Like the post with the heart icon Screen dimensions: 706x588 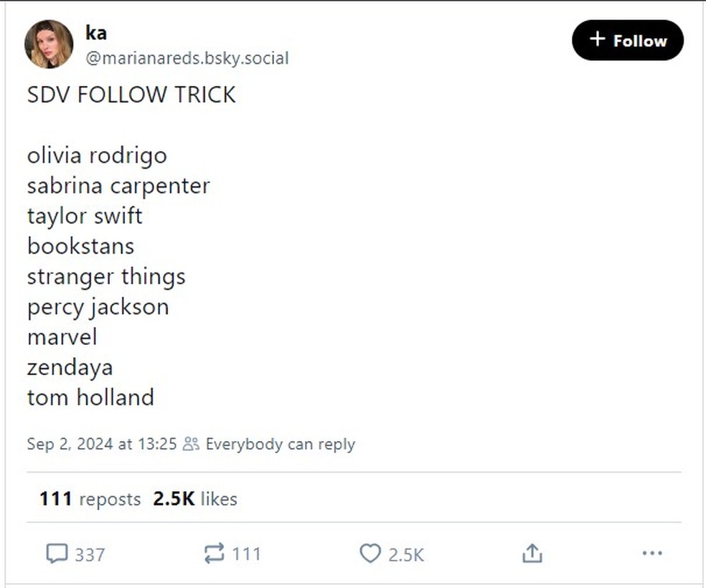(370, 554)
